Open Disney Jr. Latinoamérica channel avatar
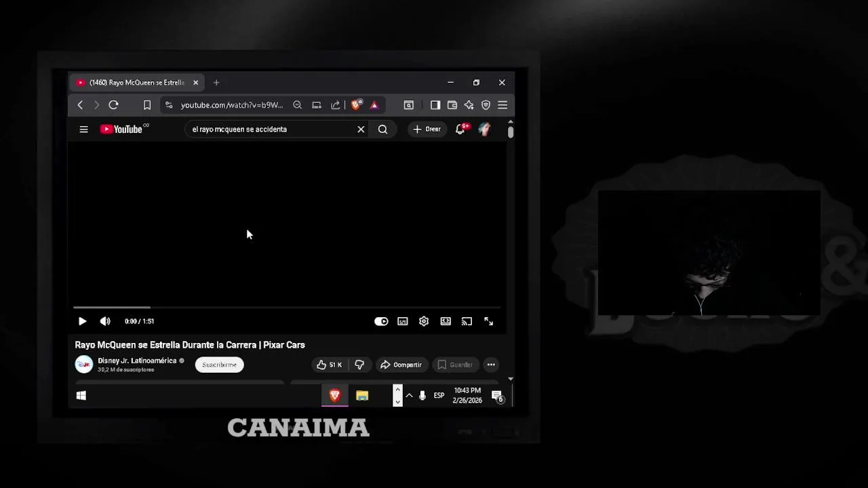The image size is (868, 488). pos(83,365)
